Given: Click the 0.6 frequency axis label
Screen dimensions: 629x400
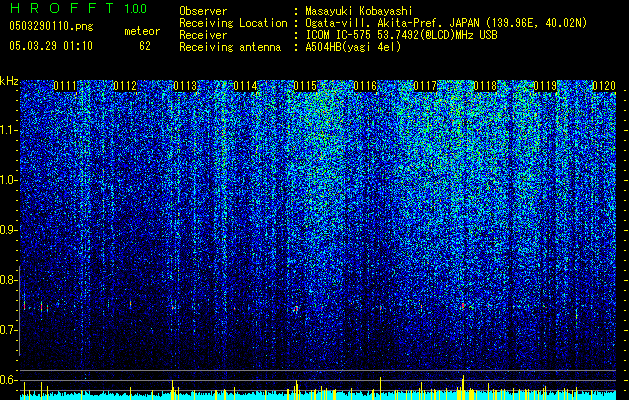Looking at the screenshot, I should pyautogui.click(x=8, y=380).
